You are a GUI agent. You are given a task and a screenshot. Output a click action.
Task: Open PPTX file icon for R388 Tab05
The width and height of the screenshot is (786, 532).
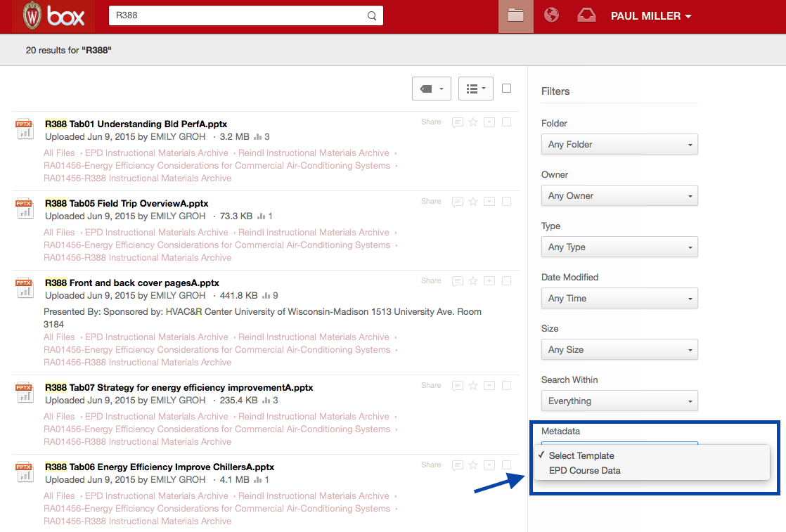[x=25, y=209]
